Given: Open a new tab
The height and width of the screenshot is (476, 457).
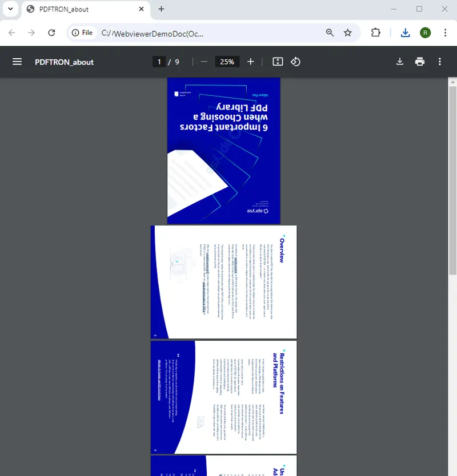Looking at the screenshot, I should point(161,9).
